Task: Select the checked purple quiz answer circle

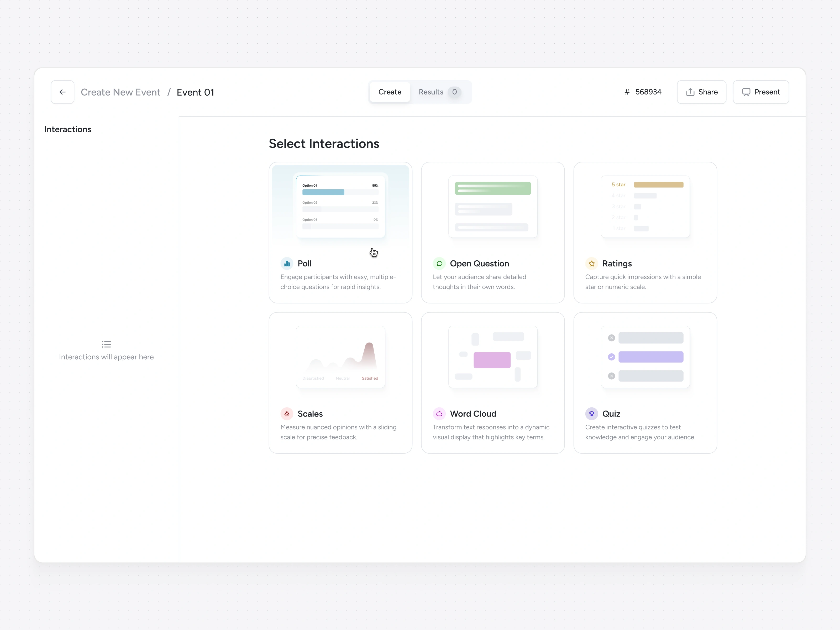Action: 611,357
